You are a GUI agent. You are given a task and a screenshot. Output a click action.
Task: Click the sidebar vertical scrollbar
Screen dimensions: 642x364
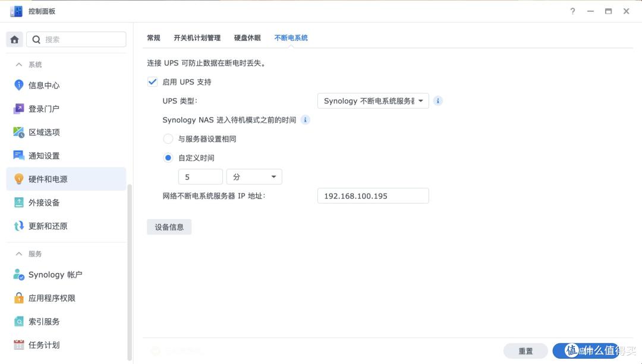pyautogui.click(x=130, y=272)
